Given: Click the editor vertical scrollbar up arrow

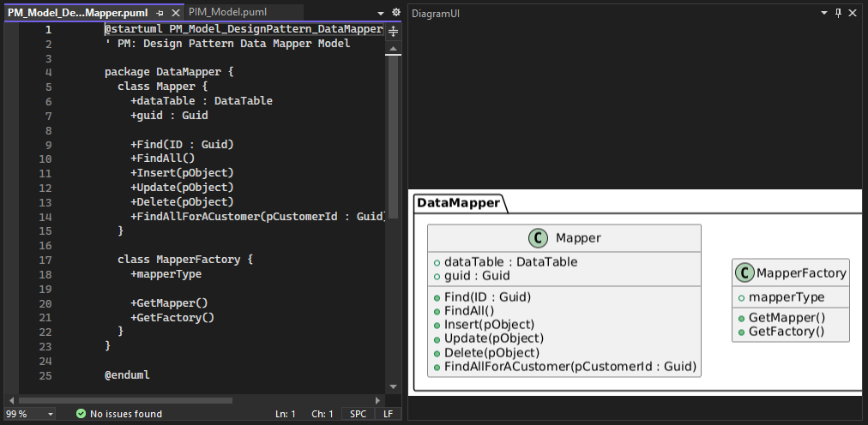Looking at the screenshot, I should coord(393,49).
